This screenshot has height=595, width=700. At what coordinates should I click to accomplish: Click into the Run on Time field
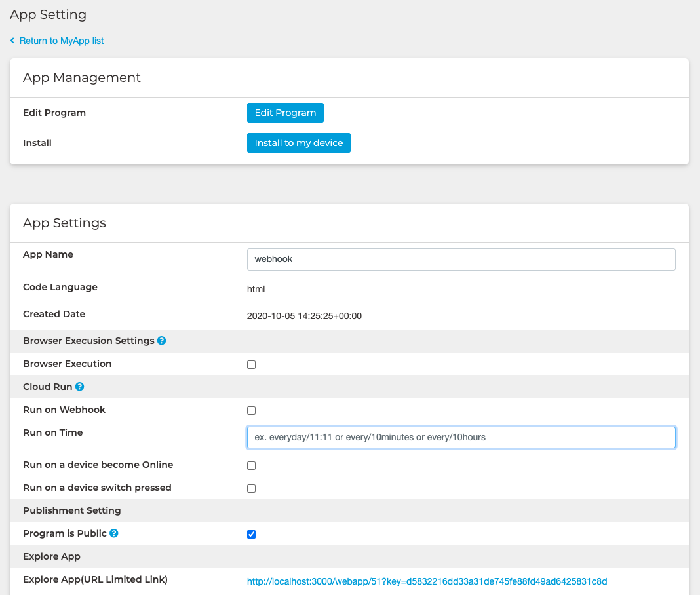pos(461,437)
